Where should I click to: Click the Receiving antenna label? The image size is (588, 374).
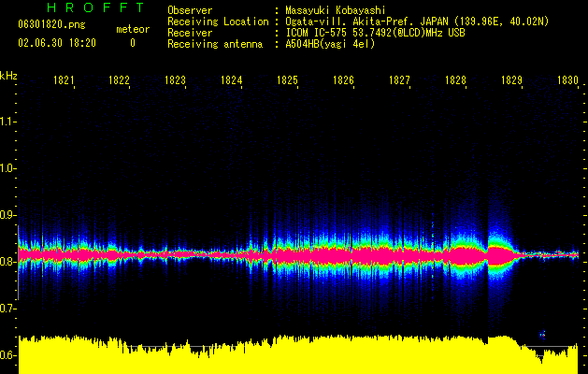pos(215,44)
